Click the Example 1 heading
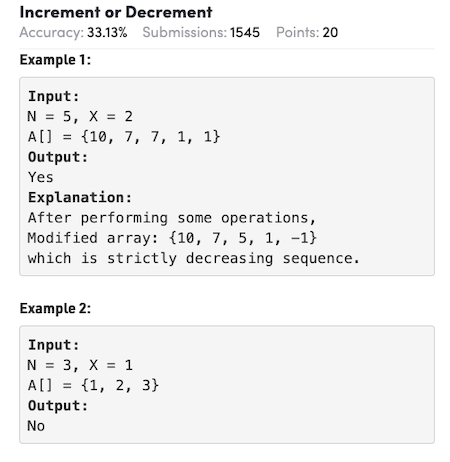The width and height of the screenshot is (450, 462). pos(55,60)
